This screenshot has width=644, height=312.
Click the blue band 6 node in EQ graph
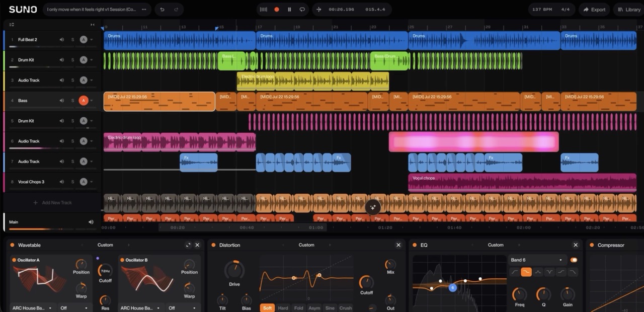click(452, 288)
